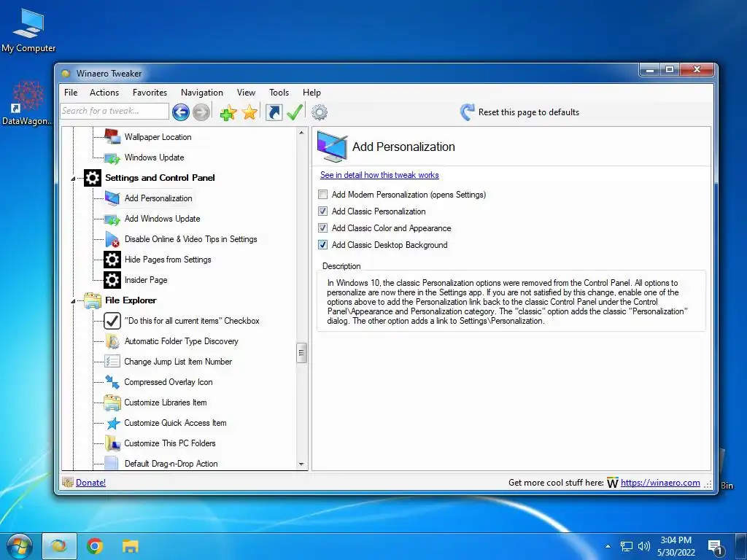Click the Reset this page refresh icon

467,112
